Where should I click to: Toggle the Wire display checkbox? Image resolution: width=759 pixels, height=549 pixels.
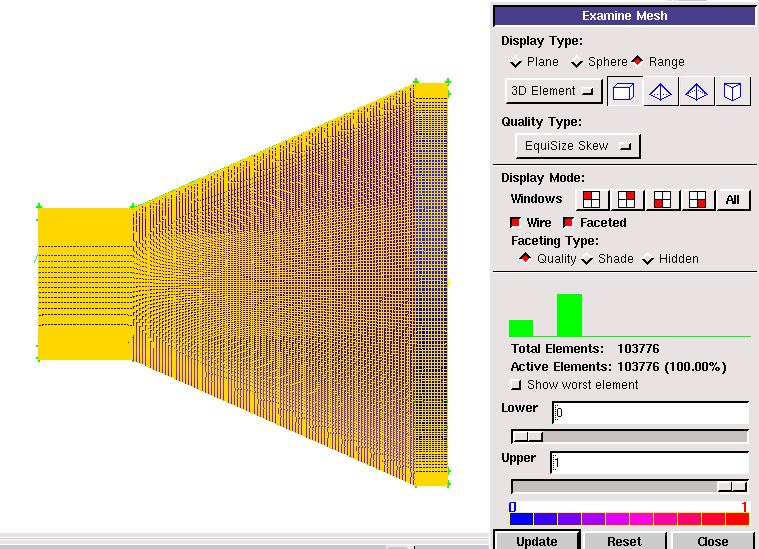click(x=516, y=223)
